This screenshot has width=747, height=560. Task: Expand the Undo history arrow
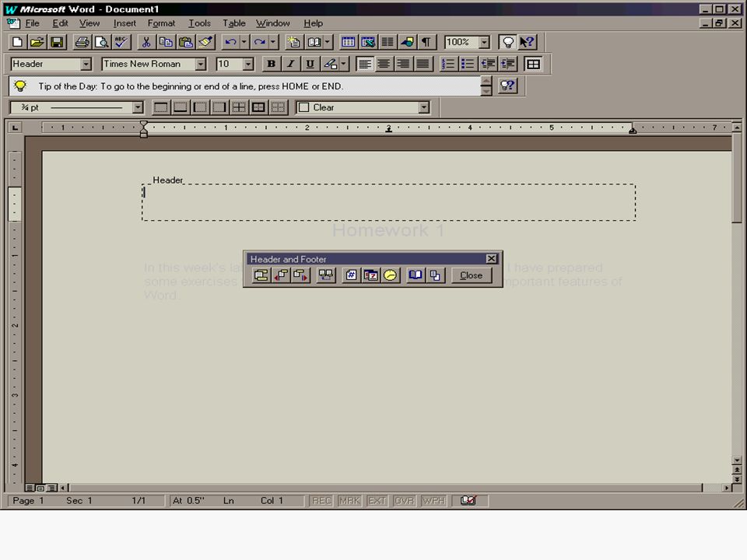(x=244, y=42)
